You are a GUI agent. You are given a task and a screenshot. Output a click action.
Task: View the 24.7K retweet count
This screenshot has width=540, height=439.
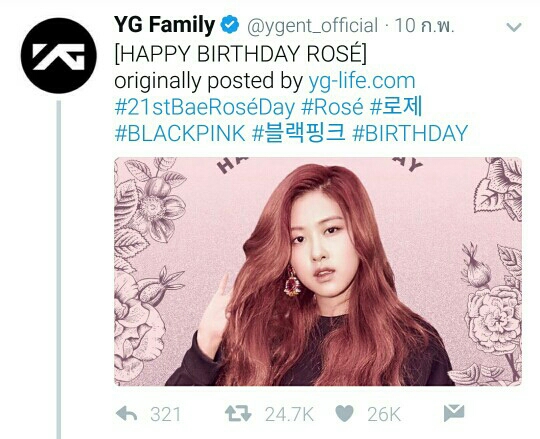tap(289, 414)
